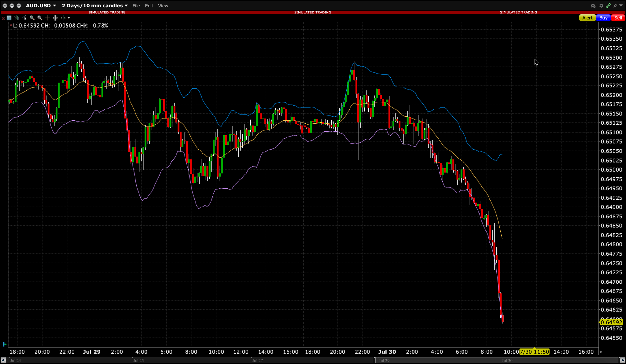Select the text annotation tool icon
The height and width of the screenshot is (364, 626).
click(9, 18)
